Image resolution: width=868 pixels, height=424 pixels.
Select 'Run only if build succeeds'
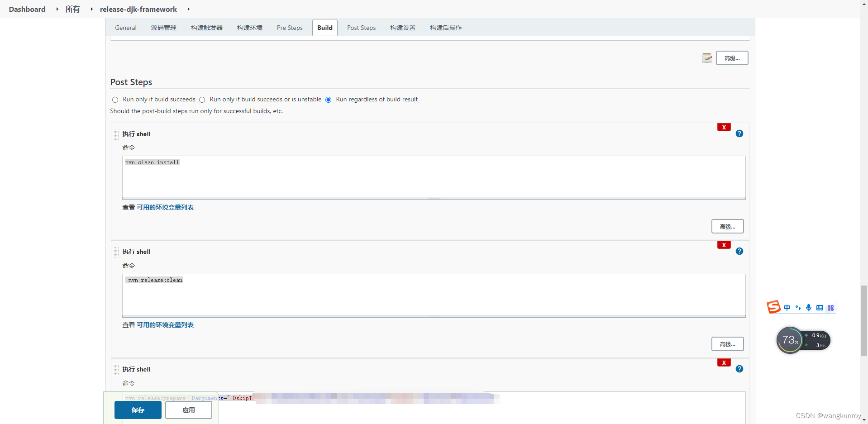tap(115, 100)
